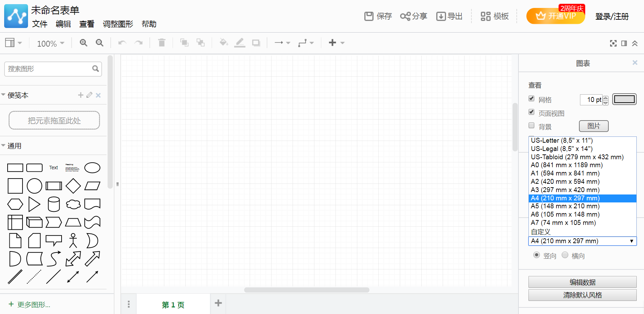Image resolution: width=644 pixels, height=314 pixels.
Task: Select the cloud shape in 通用
Action: tap(73, 204)
